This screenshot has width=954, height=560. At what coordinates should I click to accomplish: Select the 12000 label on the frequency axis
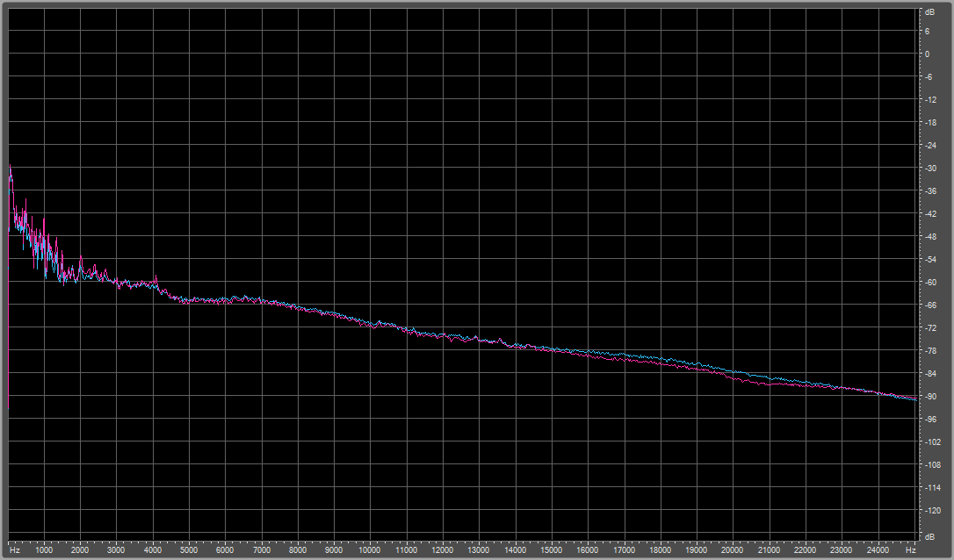click(x=443, y=549)
